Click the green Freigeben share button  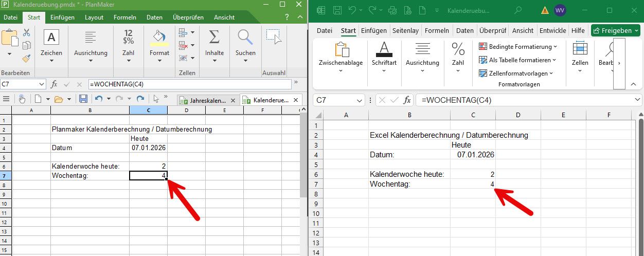[615, 30]
